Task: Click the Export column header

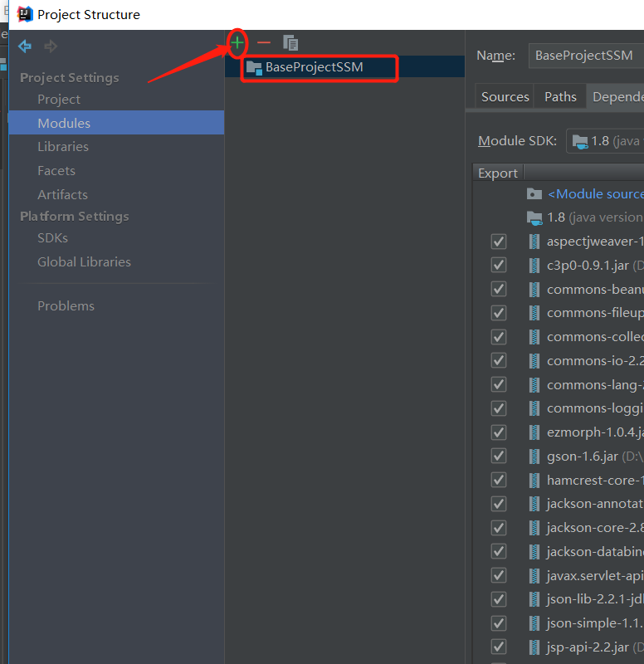Action: (498, 173)
